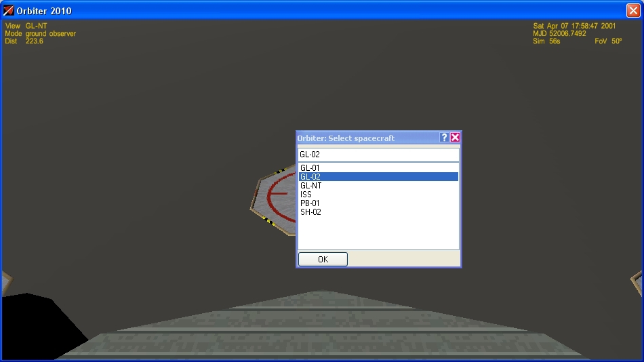Viewport: 644px width, 362px height.
Task: Click the red-circled landing pad in the scene
Action: (275, 198)
